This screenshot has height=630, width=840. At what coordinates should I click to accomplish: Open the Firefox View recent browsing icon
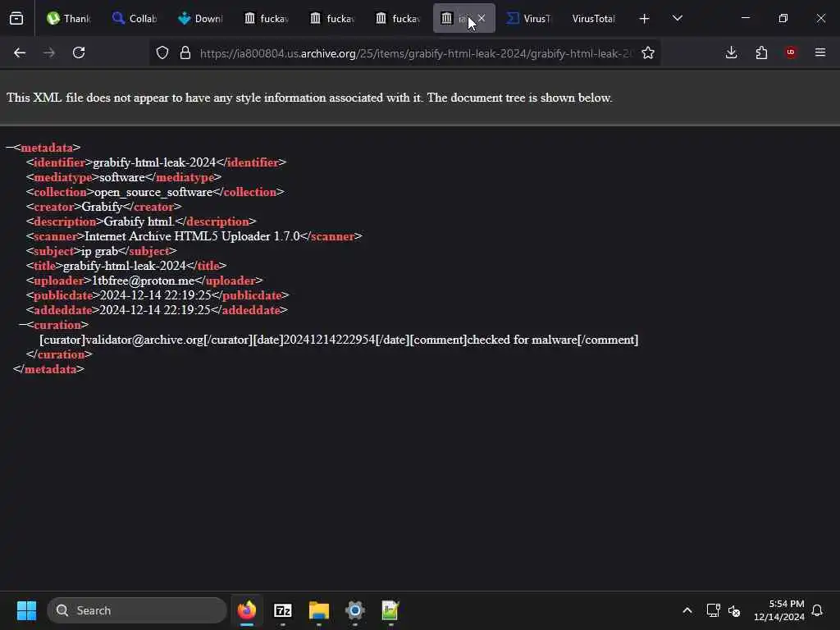[16, 19]
